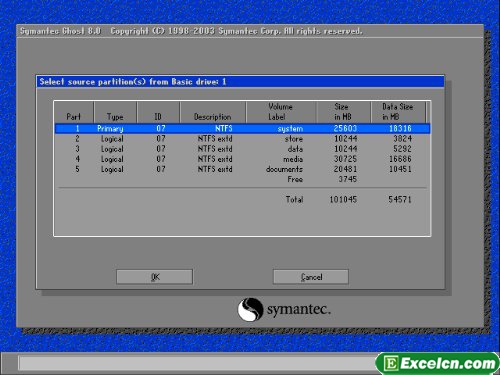The height and width of the screenshot is (375, 500).
Task: Click the total data size 54571
Action: [x=400, y=200]
